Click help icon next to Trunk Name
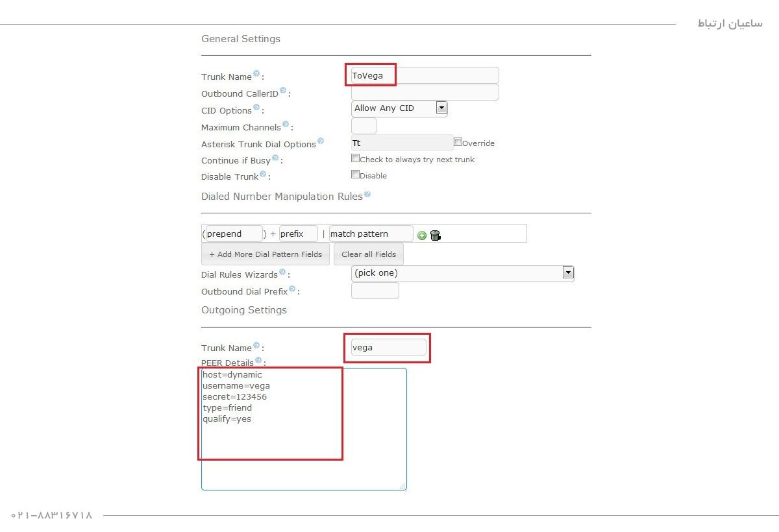 click(x=256, y=74)
